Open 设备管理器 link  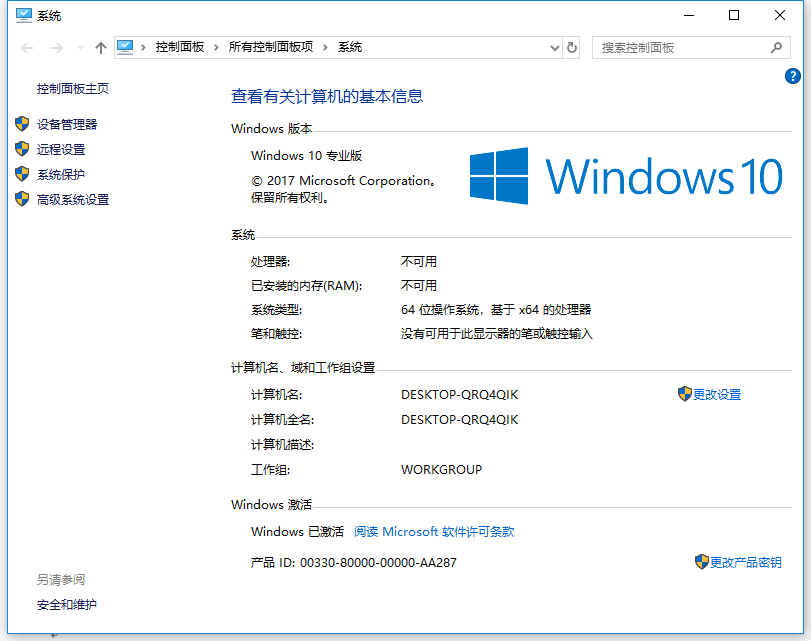(x=67, y=124)
